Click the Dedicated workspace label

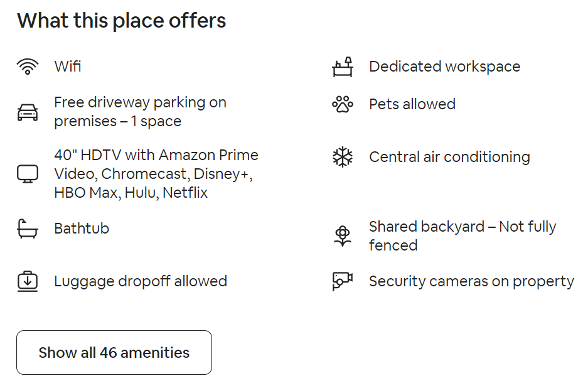[x=445, y=67]
